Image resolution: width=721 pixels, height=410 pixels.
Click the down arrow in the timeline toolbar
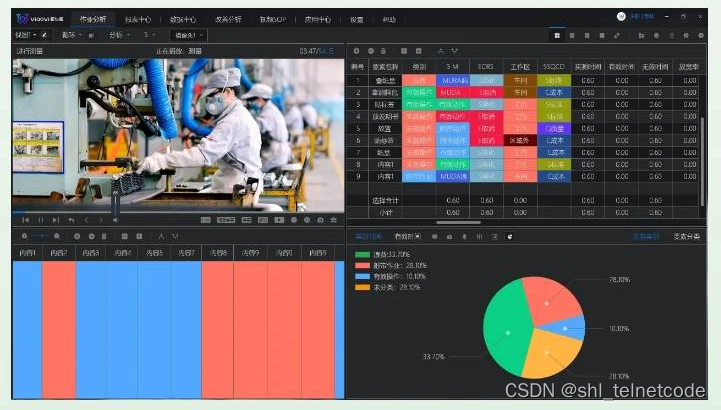pos(175,236)
